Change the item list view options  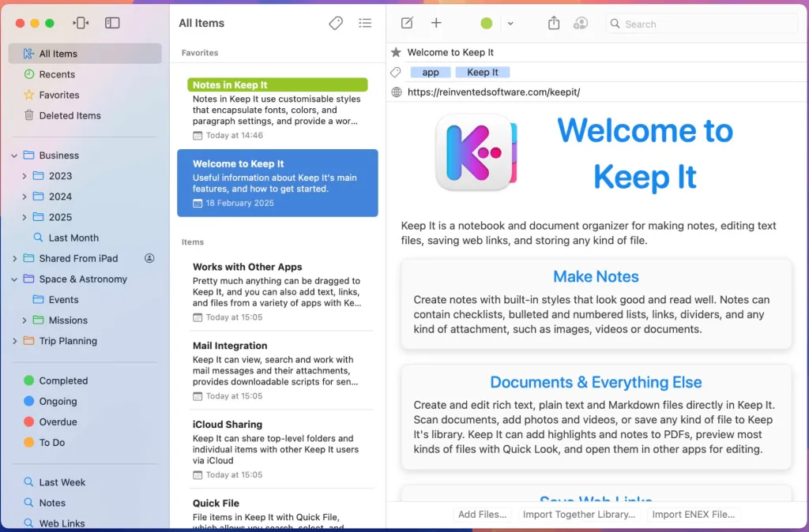point(365,23)
